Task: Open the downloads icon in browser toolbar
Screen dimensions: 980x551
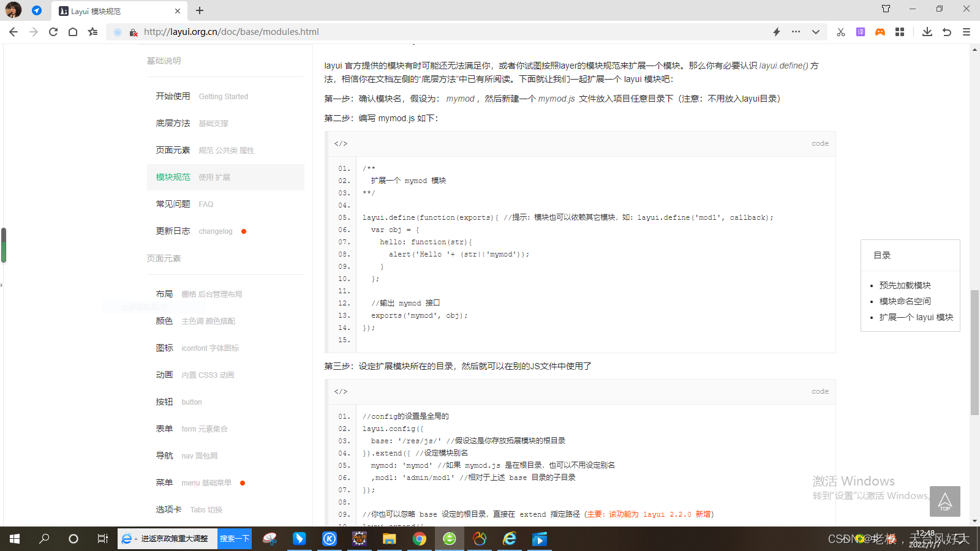Action: pyautogui.click(x=927, y=32)
